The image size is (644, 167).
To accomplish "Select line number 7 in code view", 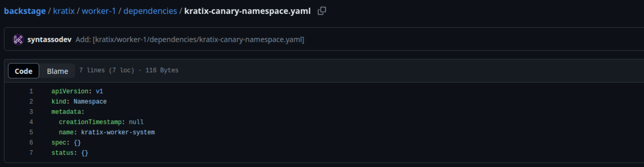I will point(31,153).
